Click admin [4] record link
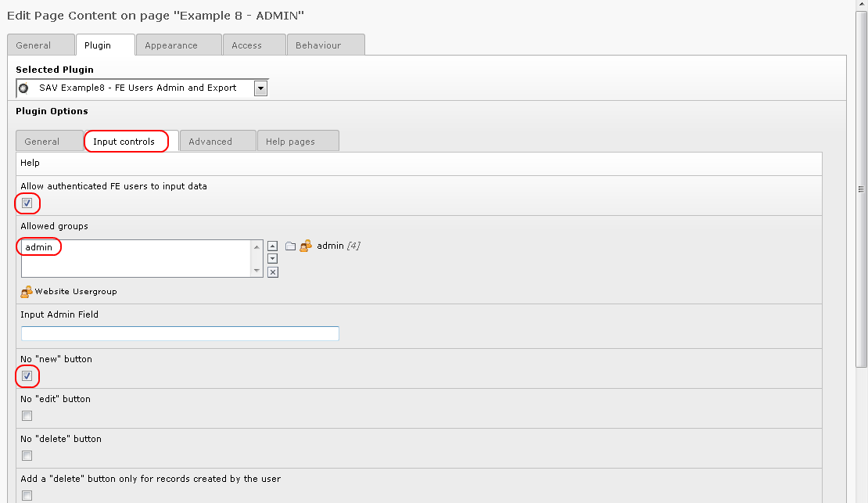This screenshot has height=503, width=868. click(339, 246)
